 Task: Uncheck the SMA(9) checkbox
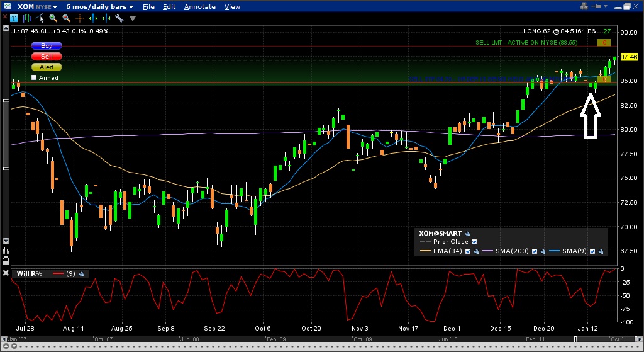click(592, 251)
